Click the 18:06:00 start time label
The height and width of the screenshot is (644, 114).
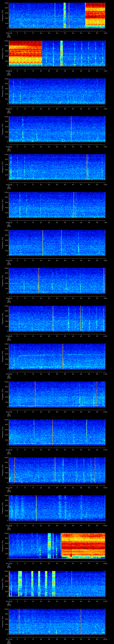[x=9, y=223]
